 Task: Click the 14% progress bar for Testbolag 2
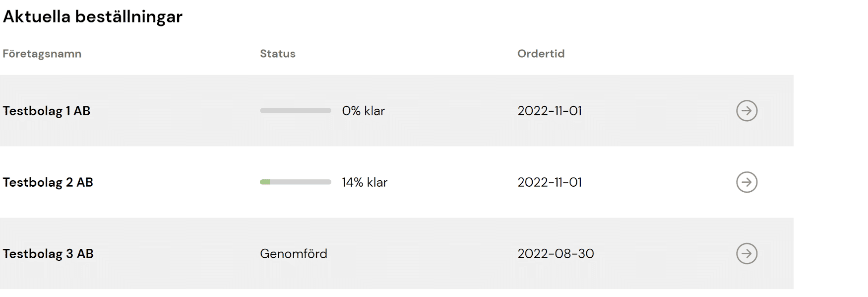296,182
